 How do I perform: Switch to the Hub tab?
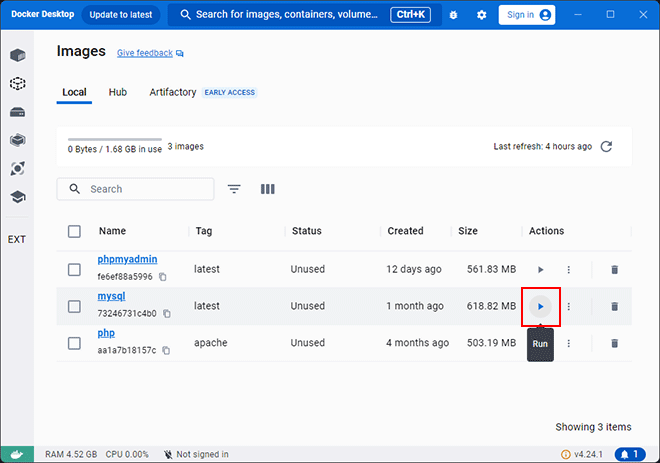[x=118, y=92]
